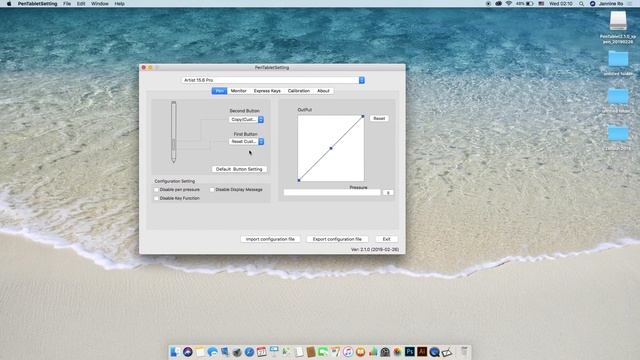Open iTunes in the dock
The image size is (640, 360).
coord(347,351)
